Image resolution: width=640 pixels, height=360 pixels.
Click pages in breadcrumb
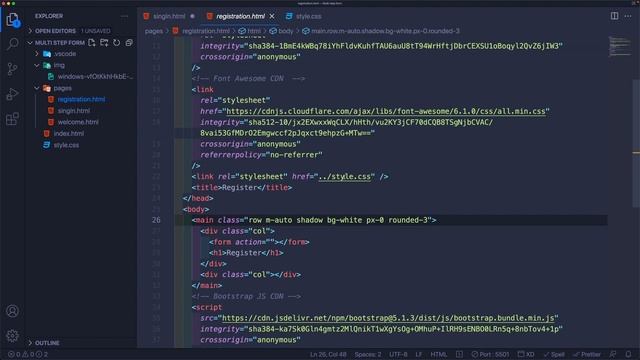pyautogui.click(x=153, y=31)
